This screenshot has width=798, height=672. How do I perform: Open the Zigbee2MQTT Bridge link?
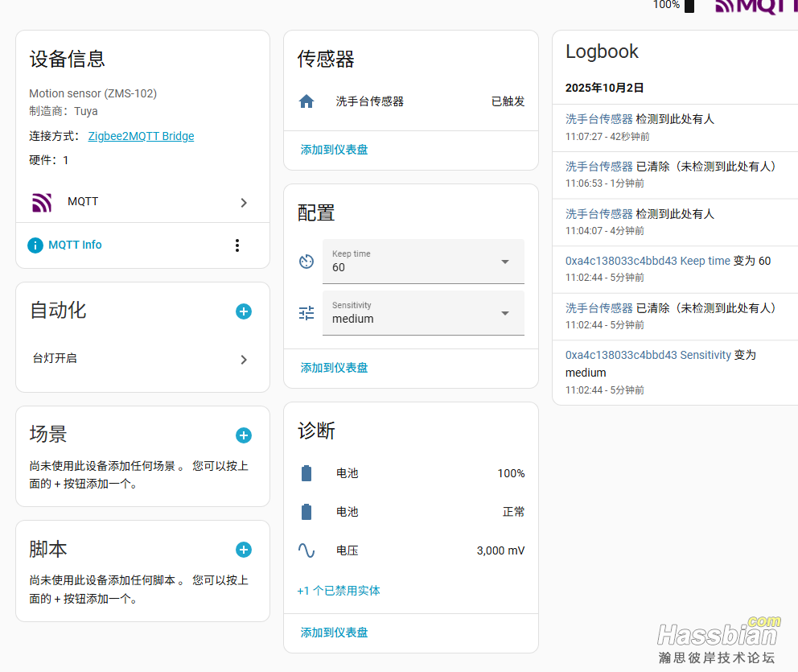click(x=141, y=136)
